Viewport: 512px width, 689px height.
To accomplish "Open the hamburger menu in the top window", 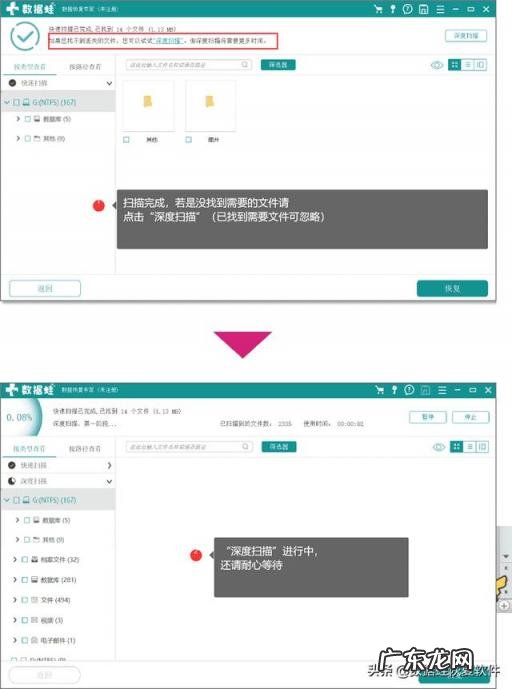I will 440,9.
